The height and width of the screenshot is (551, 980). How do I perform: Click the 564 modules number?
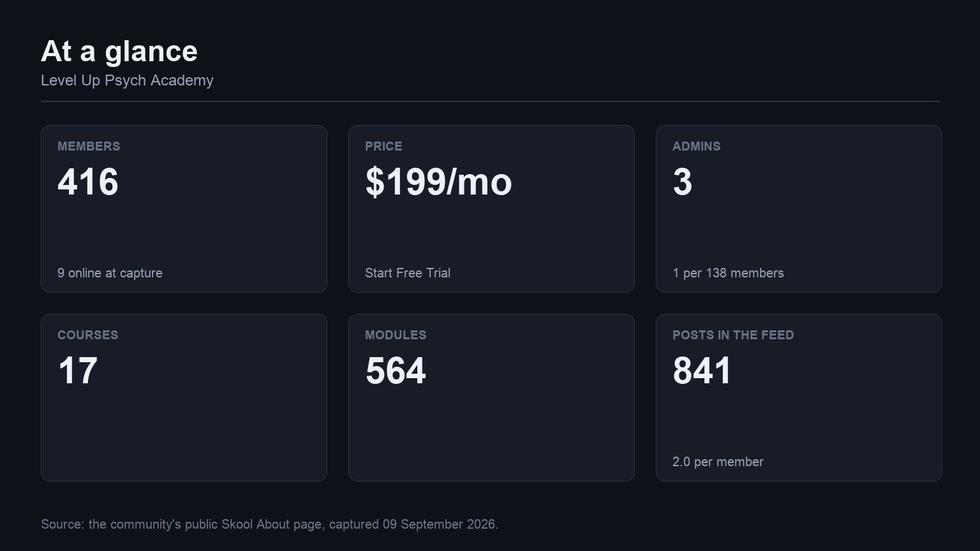[396, 371]
